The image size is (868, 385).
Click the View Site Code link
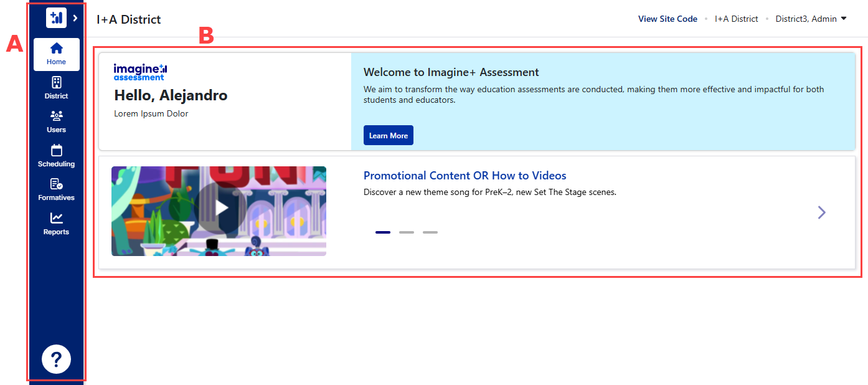[x=668, y=19]
